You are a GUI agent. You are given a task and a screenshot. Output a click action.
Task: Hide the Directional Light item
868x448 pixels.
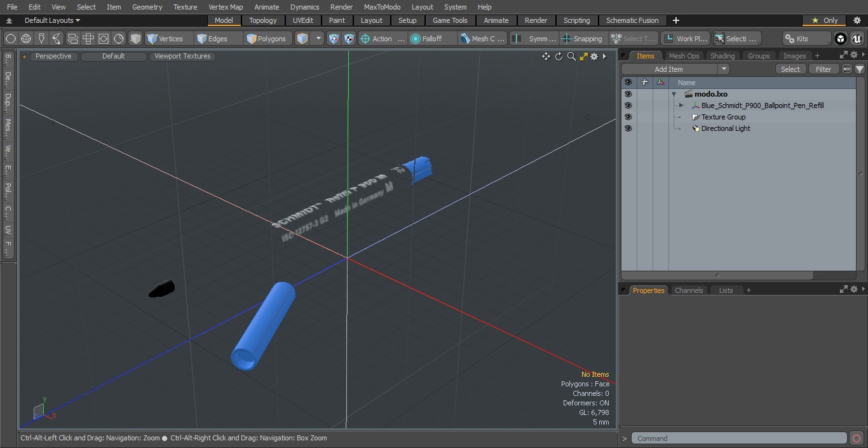point(628,128)
